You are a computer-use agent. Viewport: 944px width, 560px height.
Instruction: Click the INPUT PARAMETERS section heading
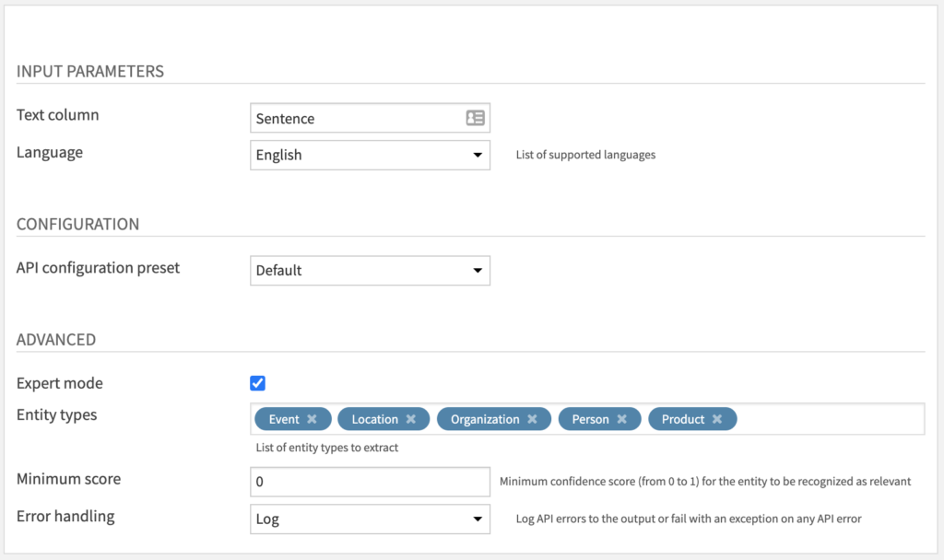tap(90, 71)
